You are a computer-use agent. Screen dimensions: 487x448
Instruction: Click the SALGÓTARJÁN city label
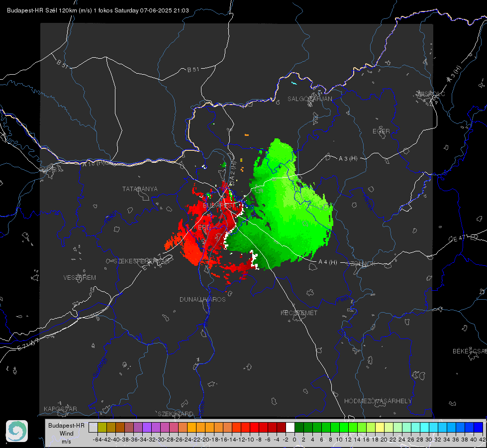coord(309,99)
